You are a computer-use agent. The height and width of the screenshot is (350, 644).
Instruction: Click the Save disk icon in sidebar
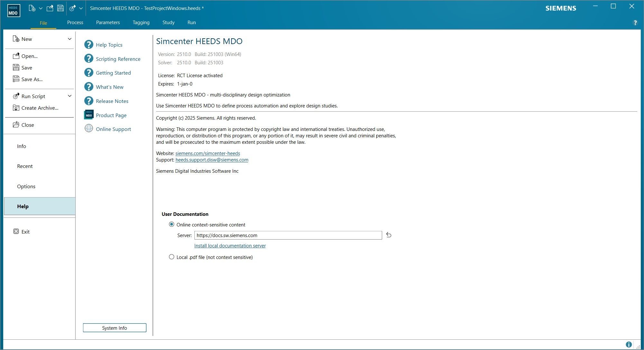[x=16, y=67]
